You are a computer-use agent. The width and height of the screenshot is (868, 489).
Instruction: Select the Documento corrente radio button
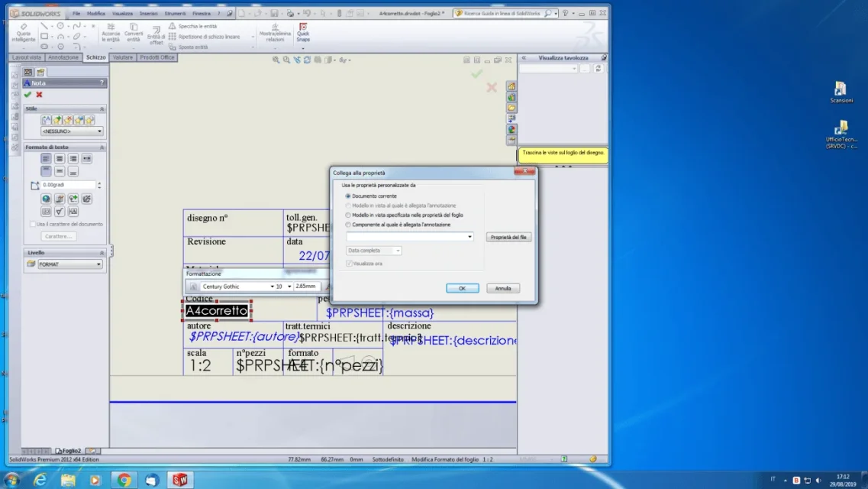348,196
